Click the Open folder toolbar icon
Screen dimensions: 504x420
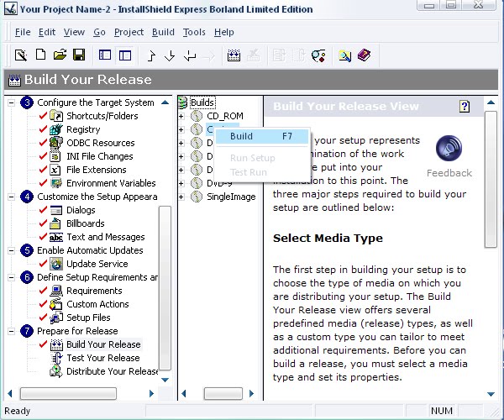pyautogui.click(x=60, y=55)
